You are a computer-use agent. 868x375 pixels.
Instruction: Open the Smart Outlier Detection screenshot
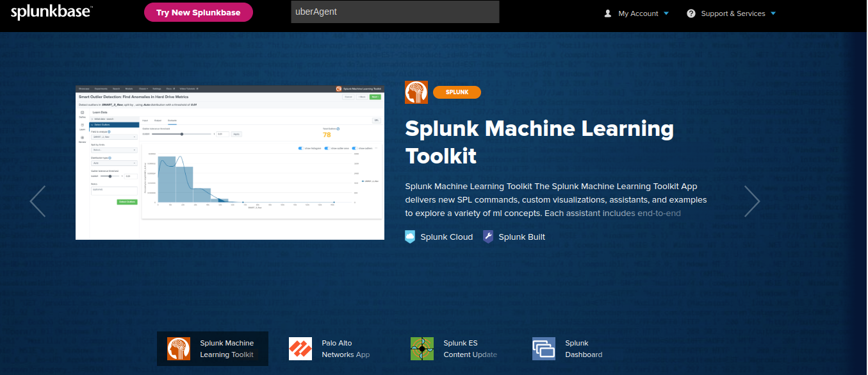click(x=229, y=162)
